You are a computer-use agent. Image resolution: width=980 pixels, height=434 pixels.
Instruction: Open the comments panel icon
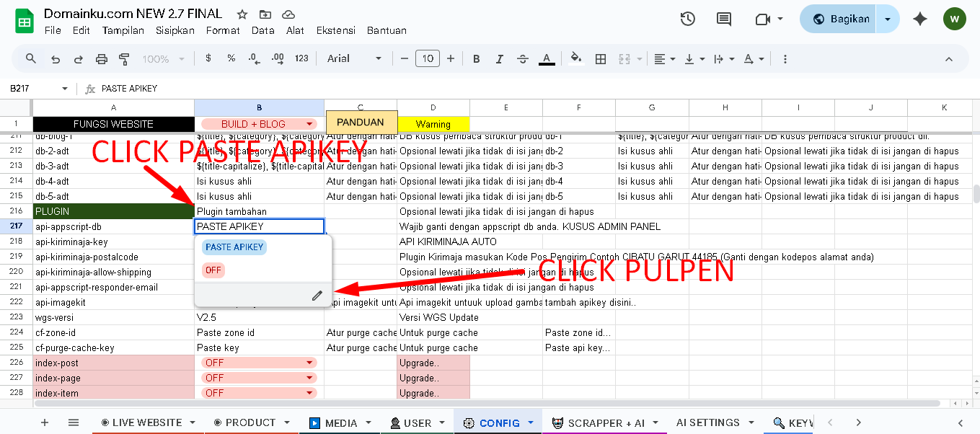point(723,19)
